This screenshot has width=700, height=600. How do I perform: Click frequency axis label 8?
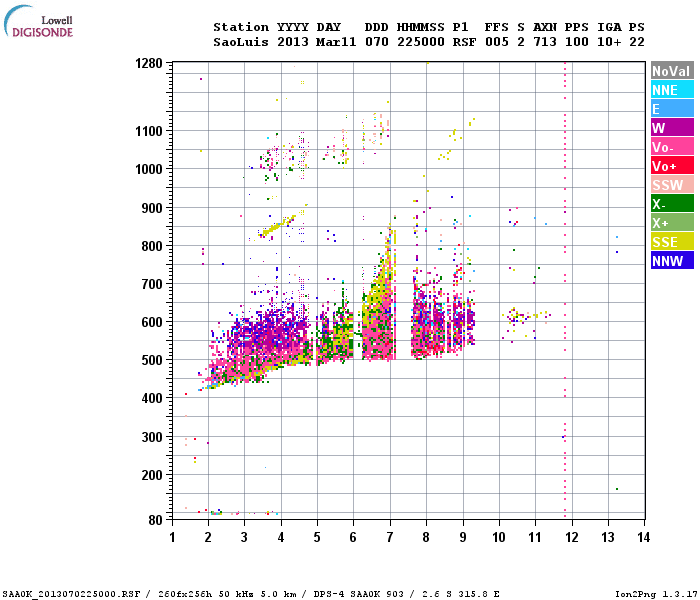coord(426,537)
